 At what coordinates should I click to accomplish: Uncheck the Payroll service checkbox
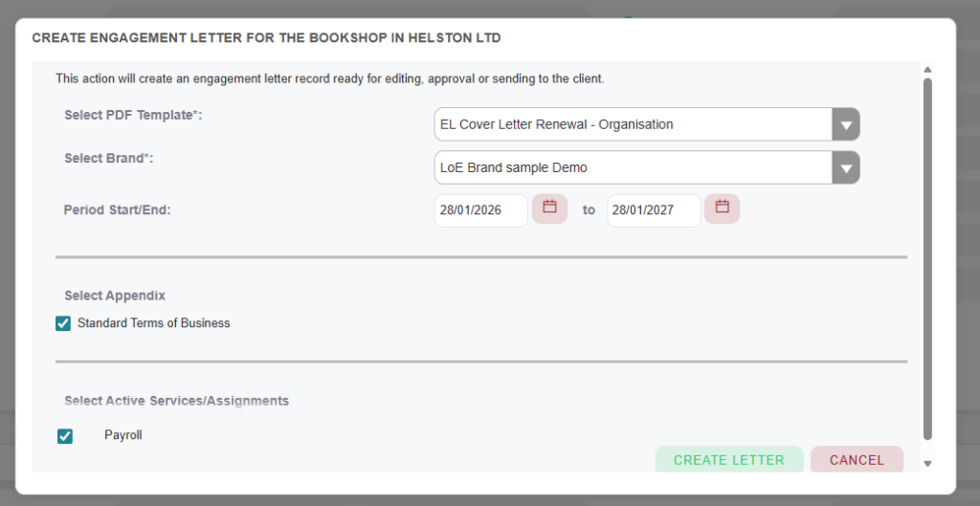pos(65,436)
